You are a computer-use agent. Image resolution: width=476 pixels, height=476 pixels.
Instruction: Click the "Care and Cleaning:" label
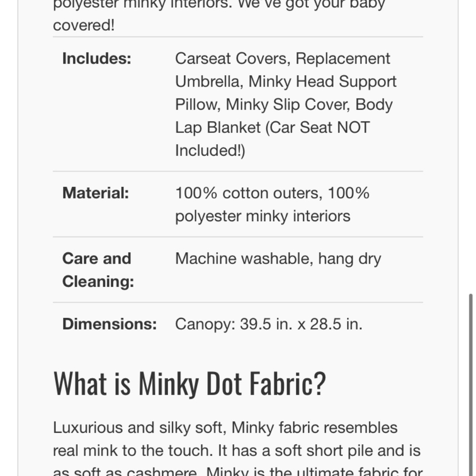pos(98,270)
